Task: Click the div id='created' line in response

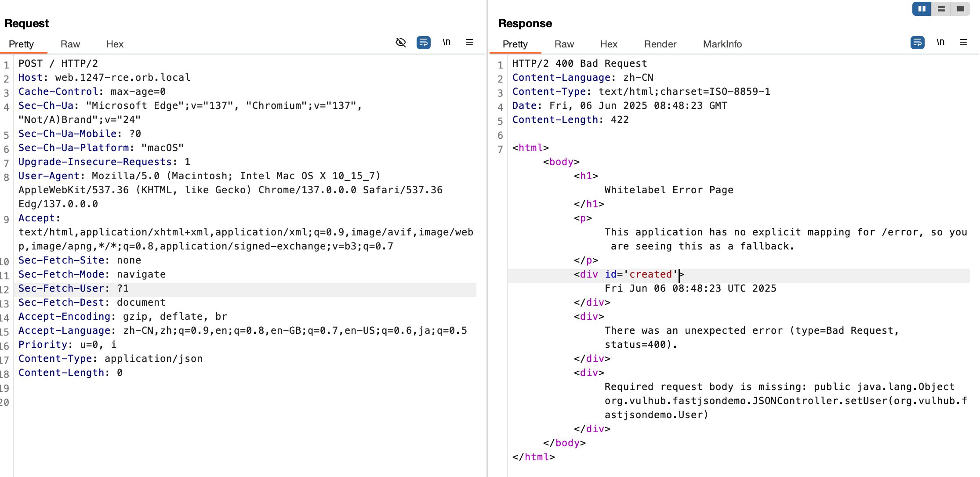Action: (629, 274)
